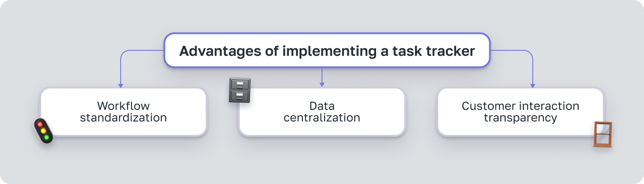Click the arrowhead pointing to Data centralization
Screen dimensions: 644x184
tap(322, 84)
